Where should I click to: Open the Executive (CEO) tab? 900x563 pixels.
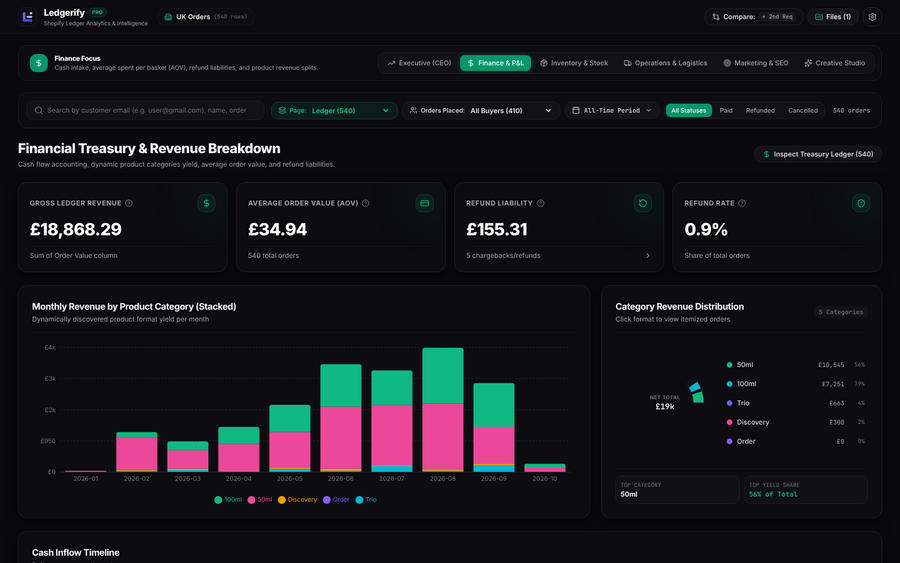coord(419,63)
